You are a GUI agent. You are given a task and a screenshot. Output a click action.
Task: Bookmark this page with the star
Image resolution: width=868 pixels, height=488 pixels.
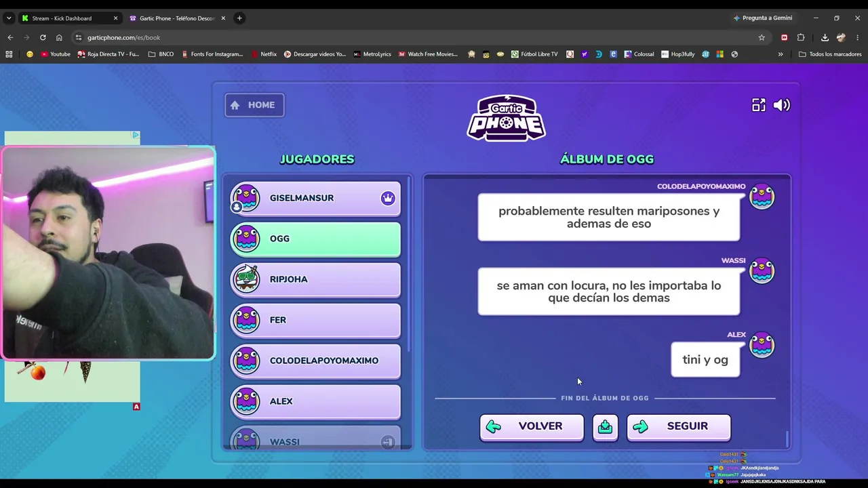(762, 37)
